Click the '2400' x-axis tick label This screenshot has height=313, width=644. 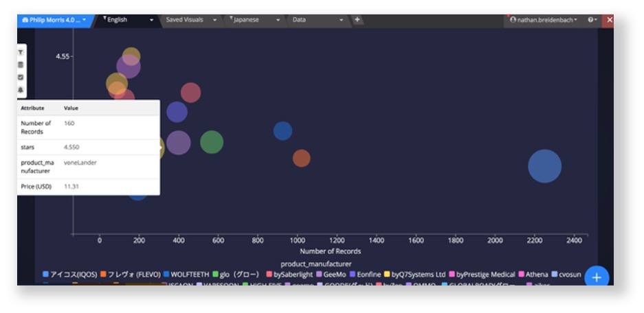574,241
